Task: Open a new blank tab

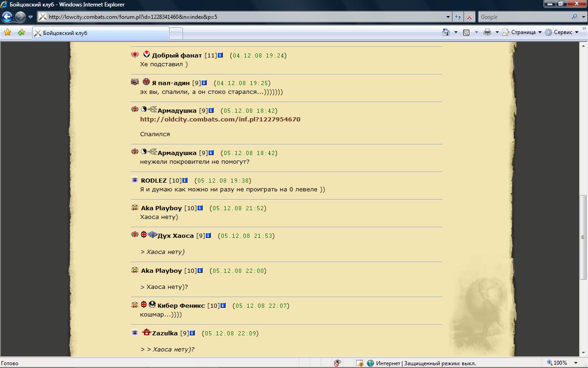Action: click(176, 33)
